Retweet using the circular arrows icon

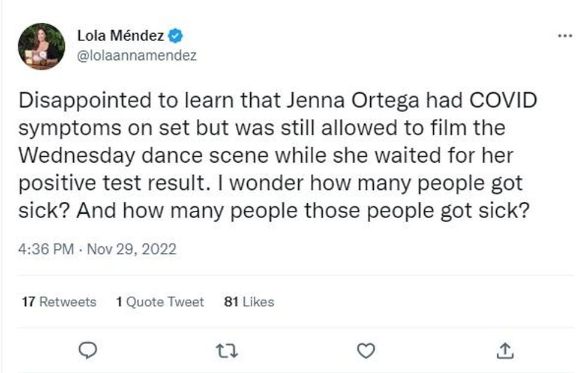click(227, 350)
